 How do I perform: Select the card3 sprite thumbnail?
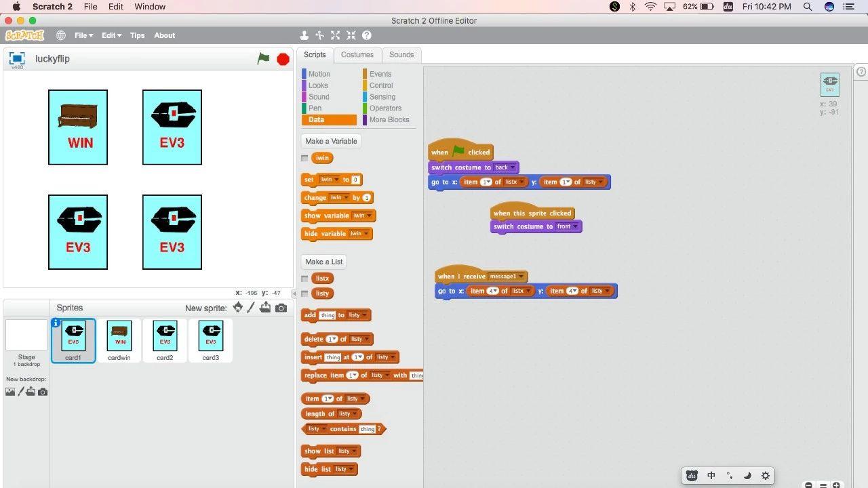[211, 340]
